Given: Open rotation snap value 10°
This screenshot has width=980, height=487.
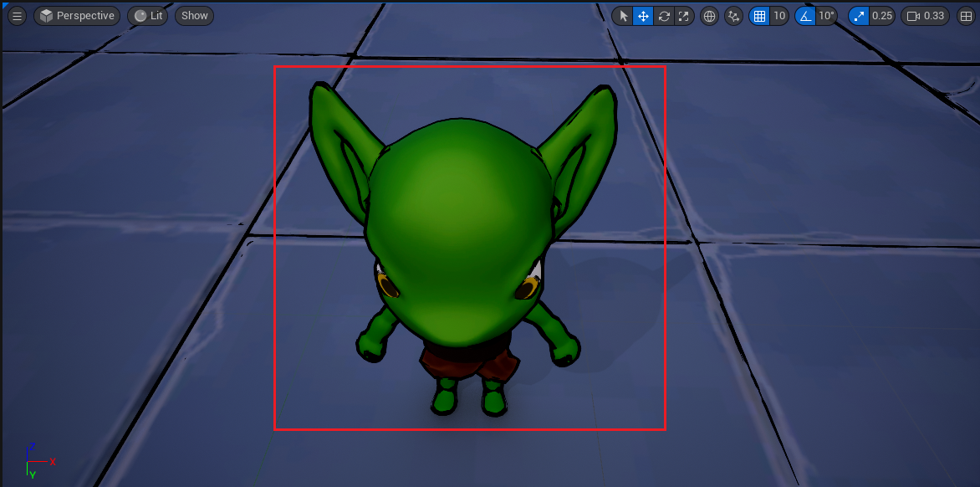Looking at the screenshot, I should click(826, 16).
